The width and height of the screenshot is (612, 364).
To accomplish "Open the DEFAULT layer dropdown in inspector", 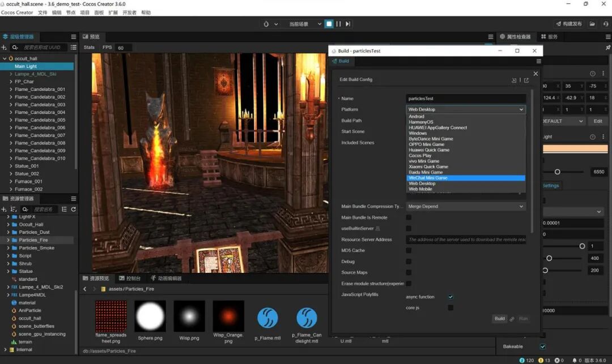I will click(x=564, y=121).
